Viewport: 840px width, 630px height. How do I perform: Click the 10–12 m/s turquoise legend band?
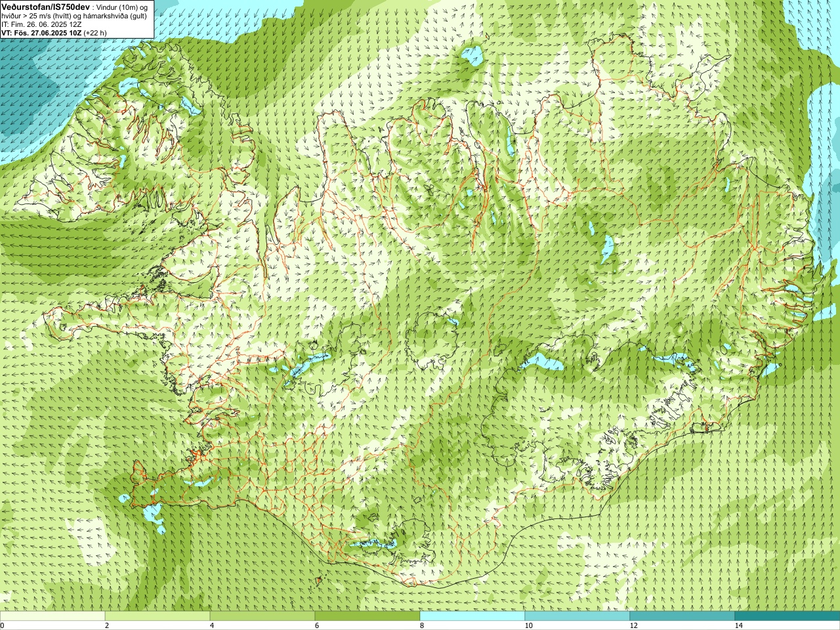tap(577, 616)
